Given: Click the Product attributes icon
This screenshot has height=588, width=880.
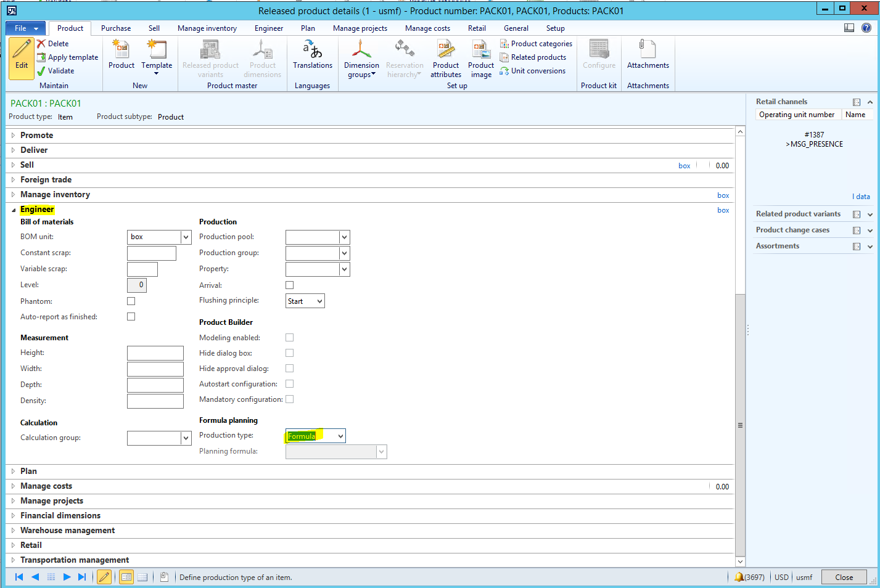Looking at the screenshot, I should (446, 51).
